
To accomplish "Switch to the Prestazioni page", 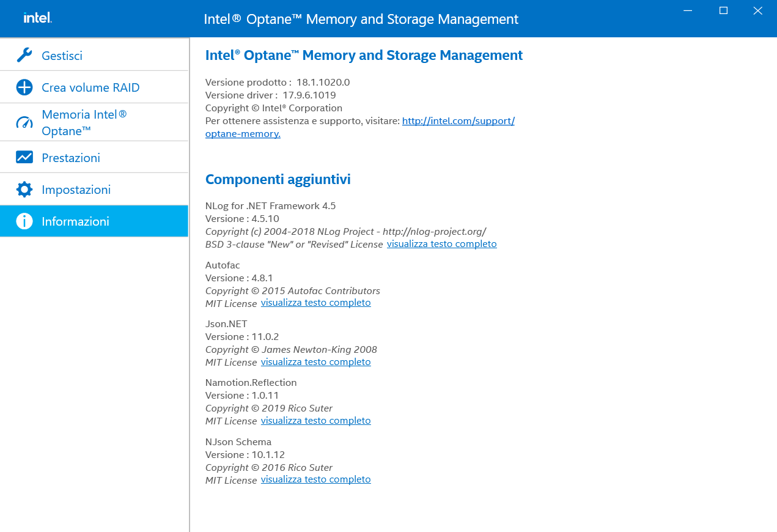I will pyautogui.click(x=71, y=158).
